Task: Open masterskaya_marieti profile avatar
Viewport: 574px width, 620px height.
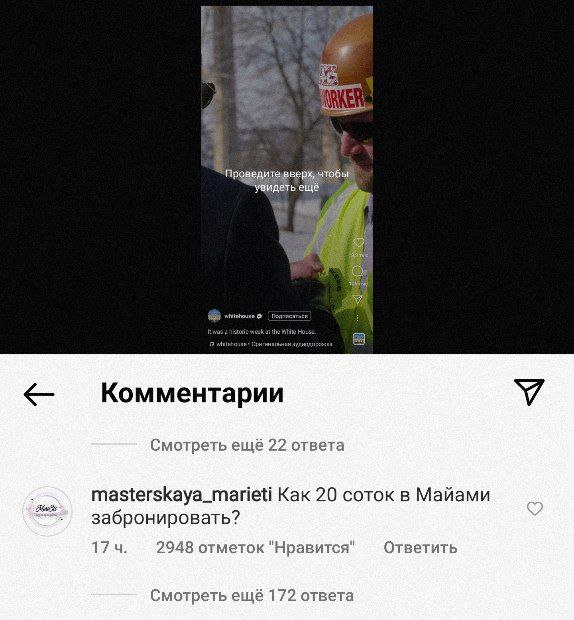Action: tap(47, 511)
